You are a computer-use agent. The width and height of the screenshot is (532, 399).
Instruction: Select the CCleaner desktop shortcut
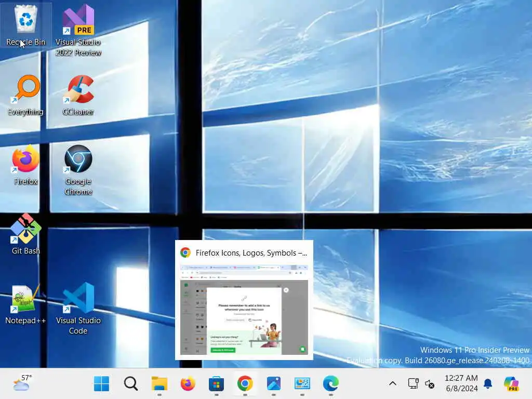click(78, 96)
